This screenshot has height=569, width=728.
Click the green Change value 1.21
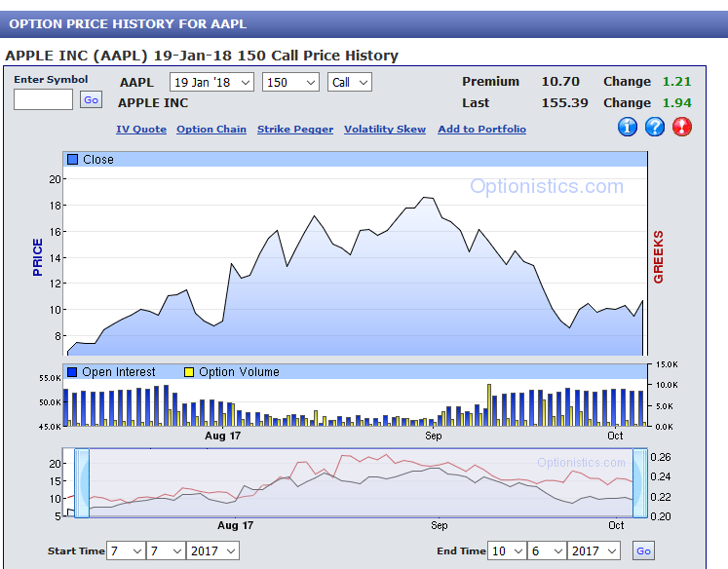coord(676,81)
